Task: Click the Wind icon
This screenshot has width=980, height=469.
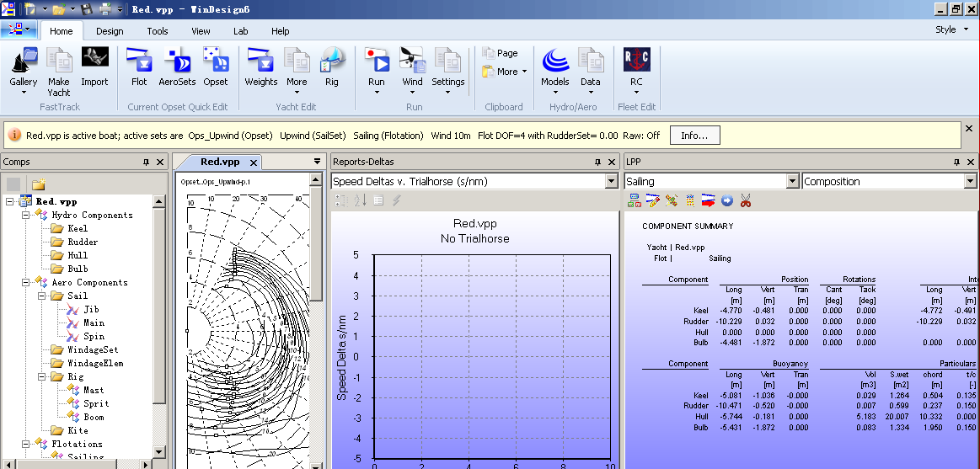Action: tap(413, 70)
